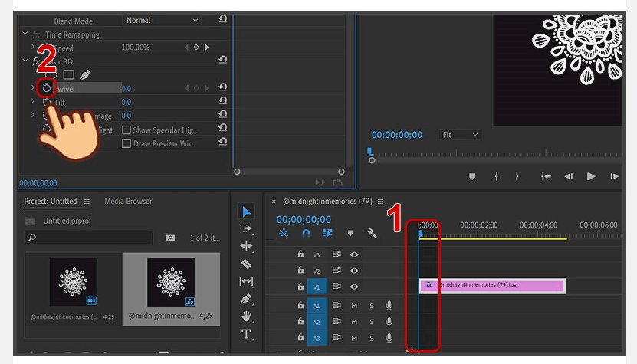The height and width of the screenshot is (364, 637).
Task: Select the Hand tool
Action: coord(246,316)
